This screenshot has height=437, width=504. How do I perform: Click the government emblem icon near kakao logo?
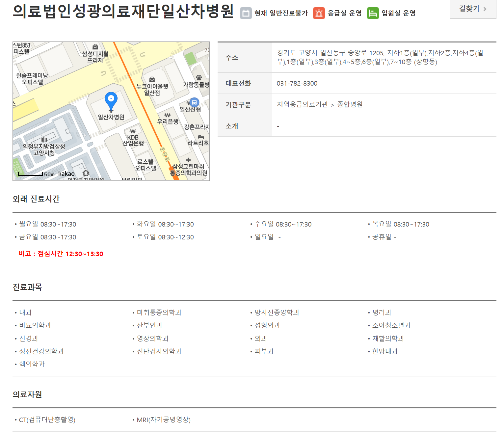pos(86,173)
